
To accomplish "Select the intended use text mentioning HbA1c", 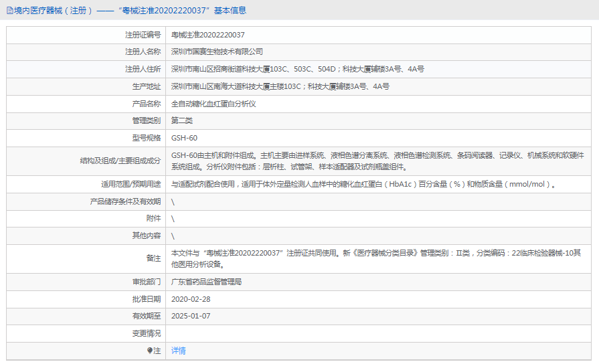I will pos(363,184).
